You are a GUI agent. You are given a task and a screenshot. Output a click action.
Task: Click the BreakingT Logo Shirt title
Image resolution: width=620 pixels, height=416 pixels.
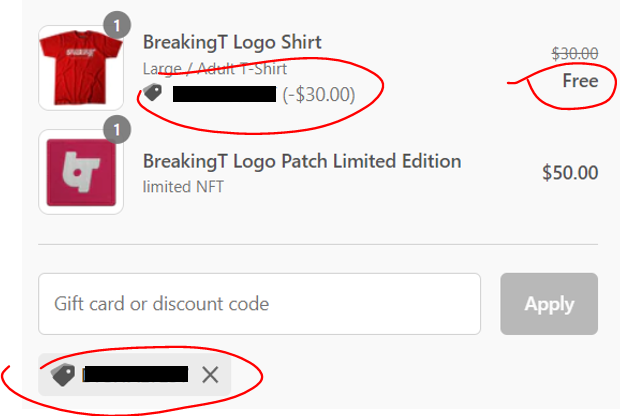pos(232,43)
